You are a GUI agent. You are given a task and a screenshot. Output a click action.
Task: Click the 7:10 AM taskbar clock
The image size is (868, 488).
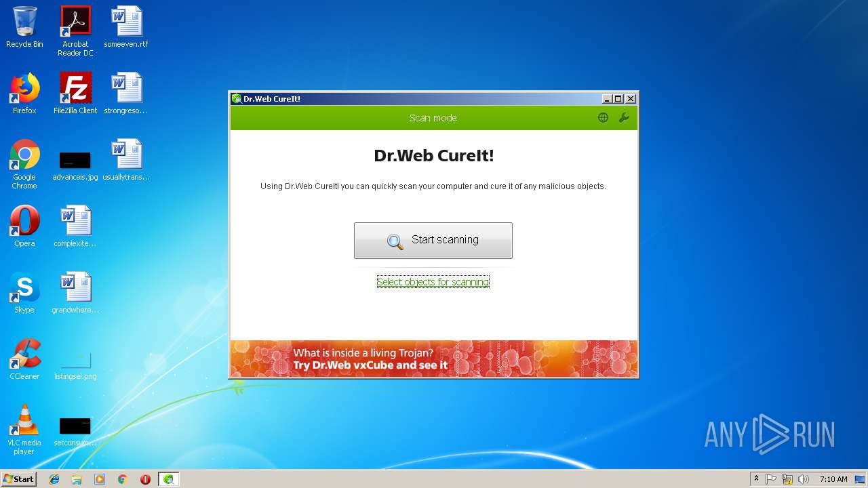(833, 479)
